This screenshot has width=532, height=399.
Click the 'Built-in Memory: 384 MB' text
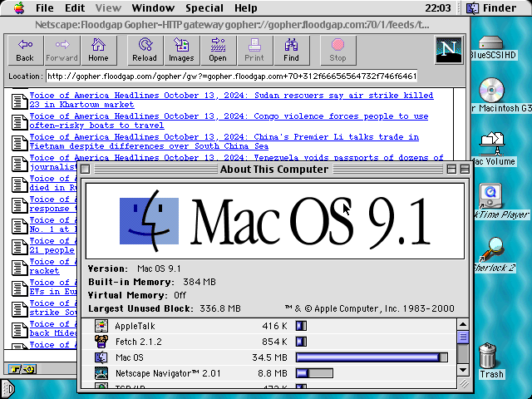click(x=151, y=282)
